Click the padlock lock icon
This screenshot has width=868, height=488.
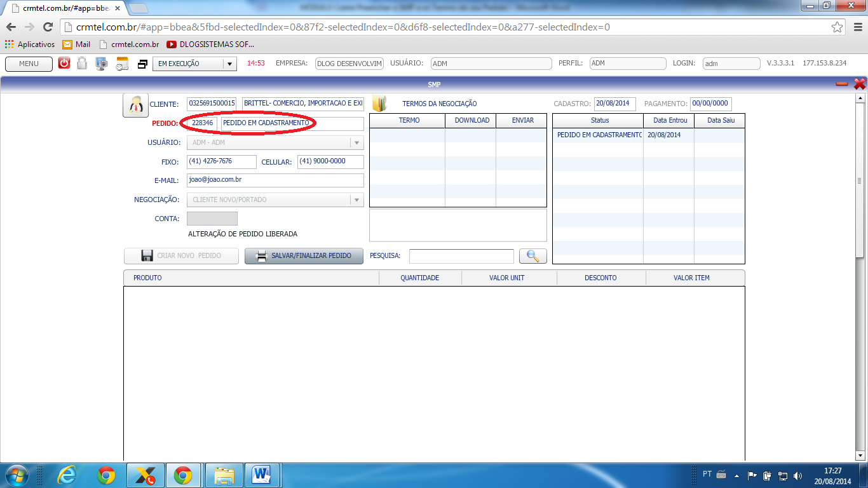pos(82,63)
